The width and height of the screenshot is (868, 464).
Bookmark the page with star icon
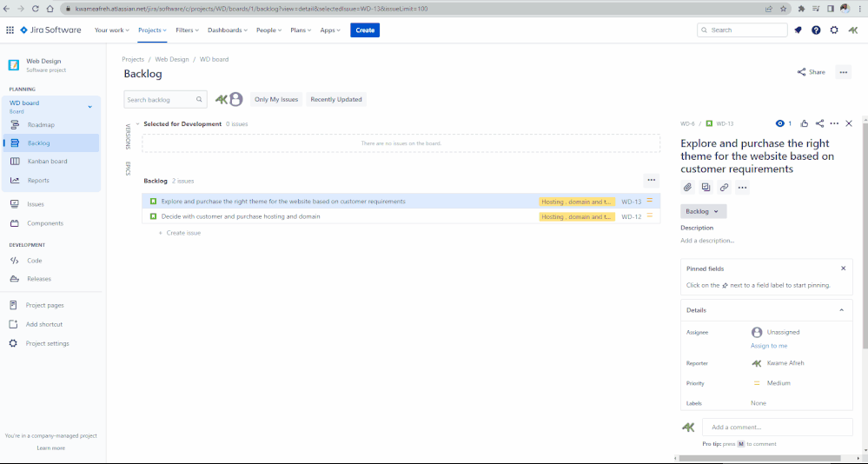(784, 9)
